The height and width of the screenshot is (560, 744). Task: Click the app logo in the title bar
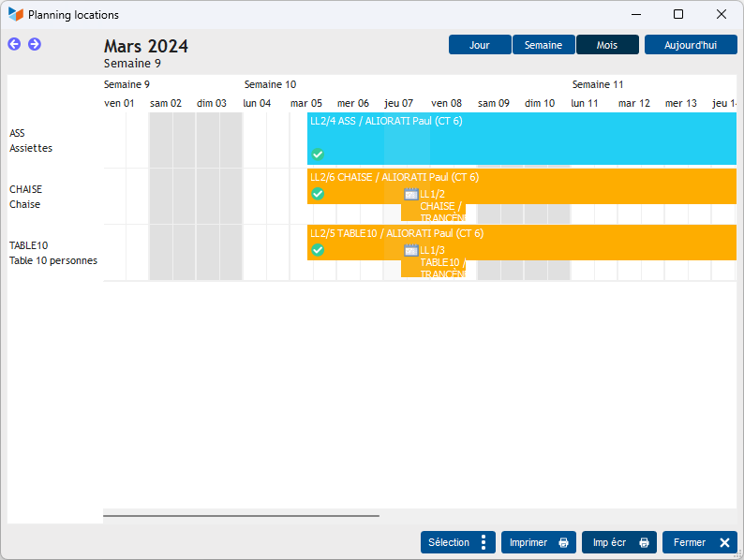point(16,15)
